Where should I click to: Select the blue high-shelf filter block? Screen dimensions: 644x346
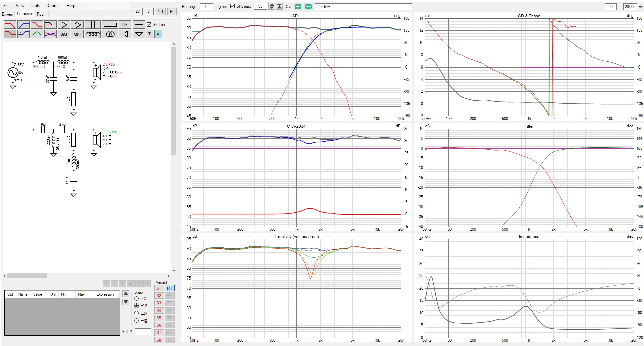(23, 34)
